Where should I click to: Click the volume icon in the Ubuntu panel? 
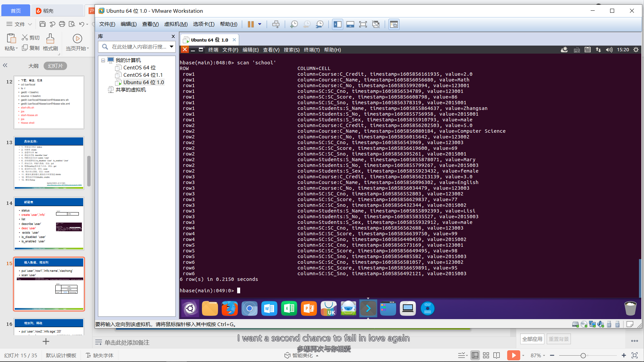click(609, 50)
